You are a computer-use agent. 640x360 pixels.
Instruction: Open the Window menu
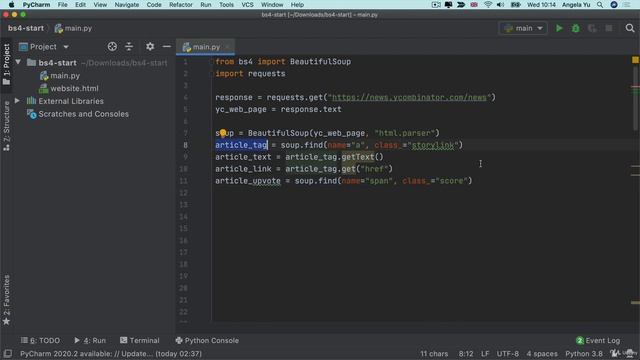272,4
